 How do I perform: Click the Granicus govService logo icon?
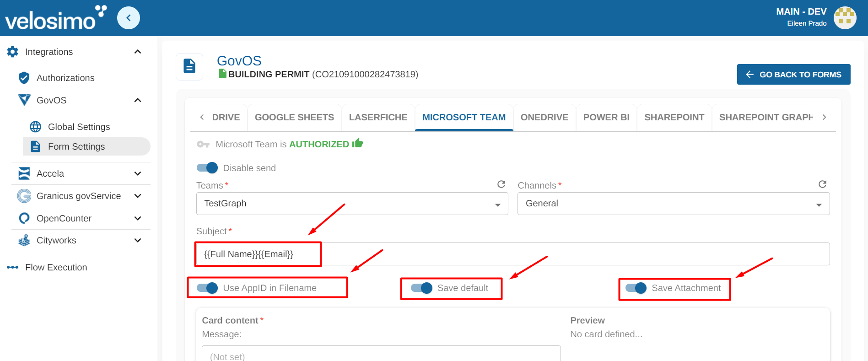24,196
